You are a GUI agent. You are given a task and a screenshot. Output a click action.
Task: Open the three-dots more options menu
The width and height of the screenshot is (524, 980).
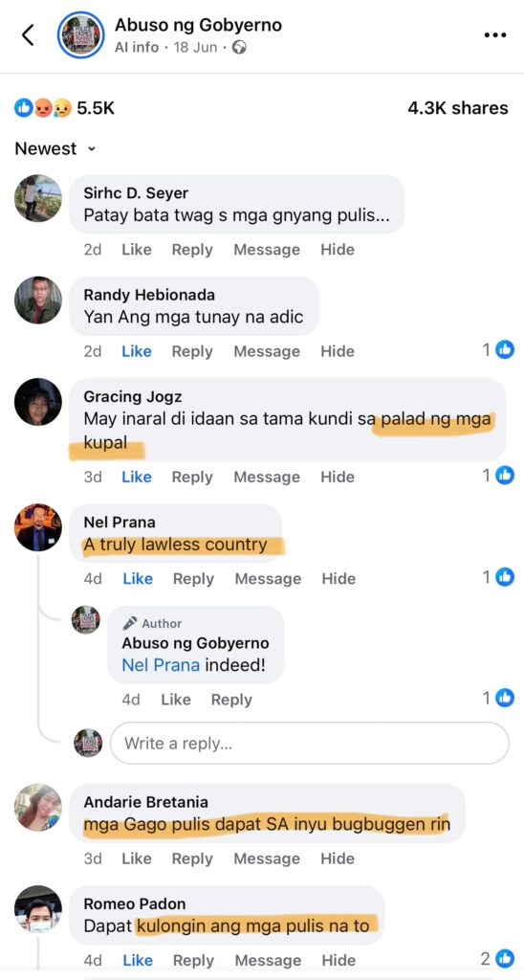(495, 35)
